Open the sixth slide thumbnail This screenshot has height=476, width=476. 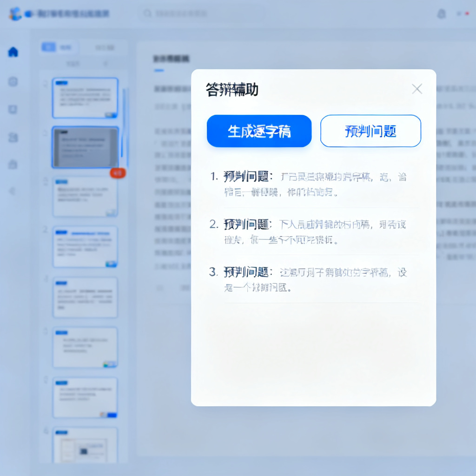(85, 347)
